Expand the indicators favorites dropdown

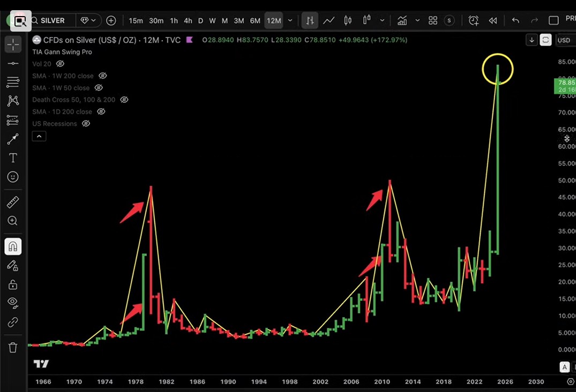coord(417,20)
